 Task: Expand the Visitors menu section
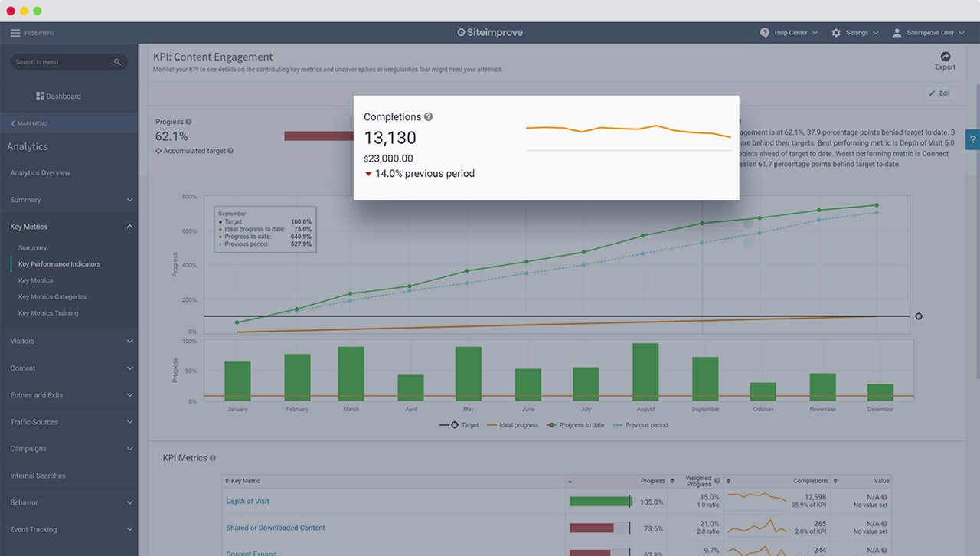(69, 341)
